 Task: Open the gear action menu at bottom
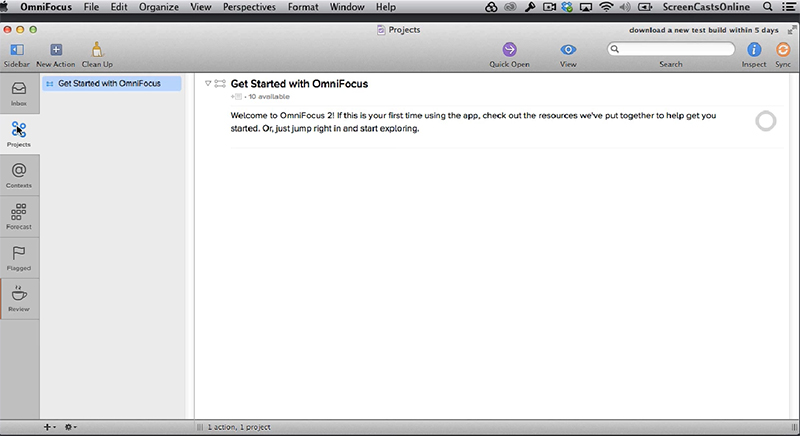point(71,427)
